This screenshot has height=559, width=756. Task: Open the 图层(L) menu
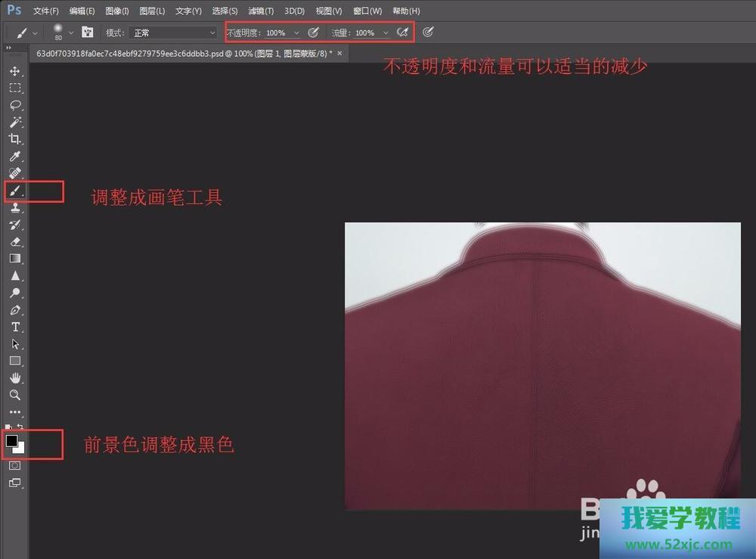152,11
